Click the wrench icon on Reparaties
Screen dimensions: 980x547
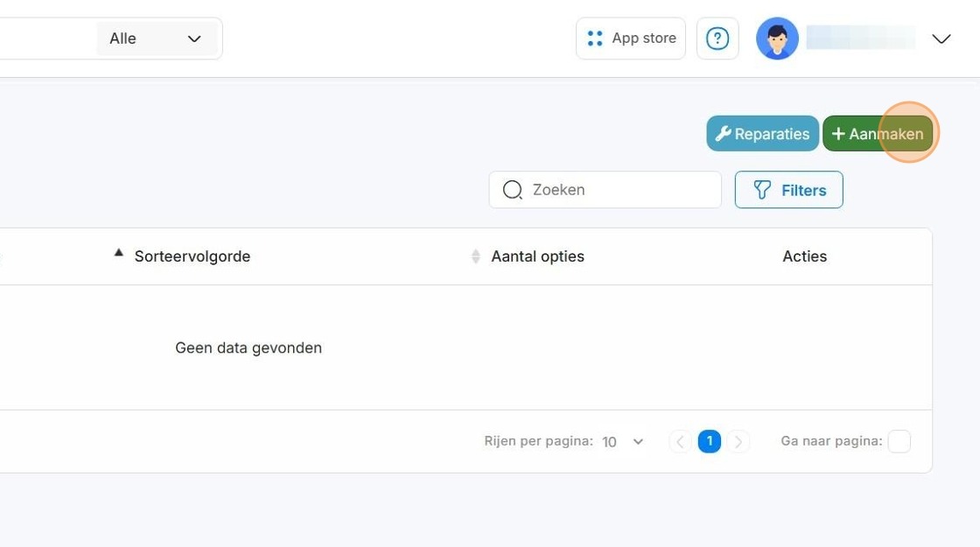click(x=723, y=133)
